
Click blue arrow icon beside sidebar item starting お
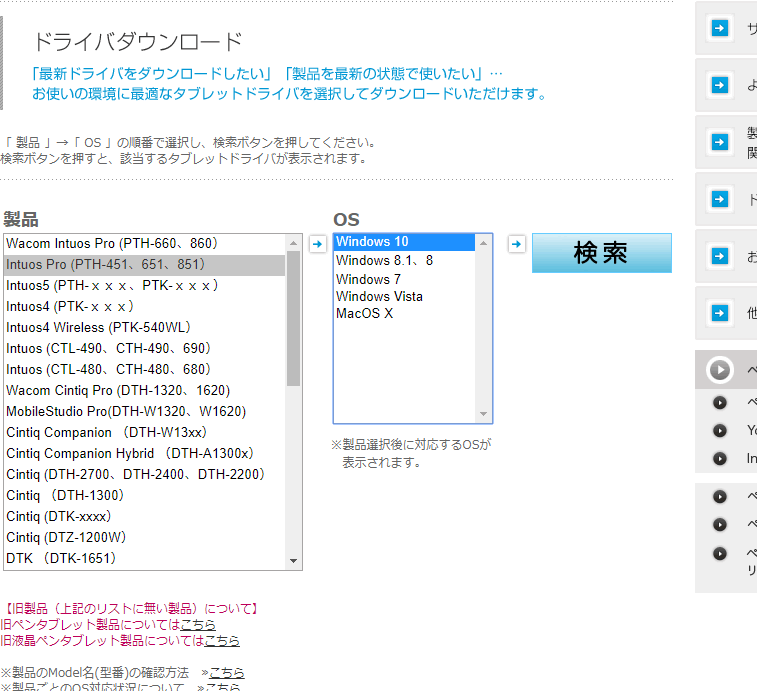[x=720, y=256]
